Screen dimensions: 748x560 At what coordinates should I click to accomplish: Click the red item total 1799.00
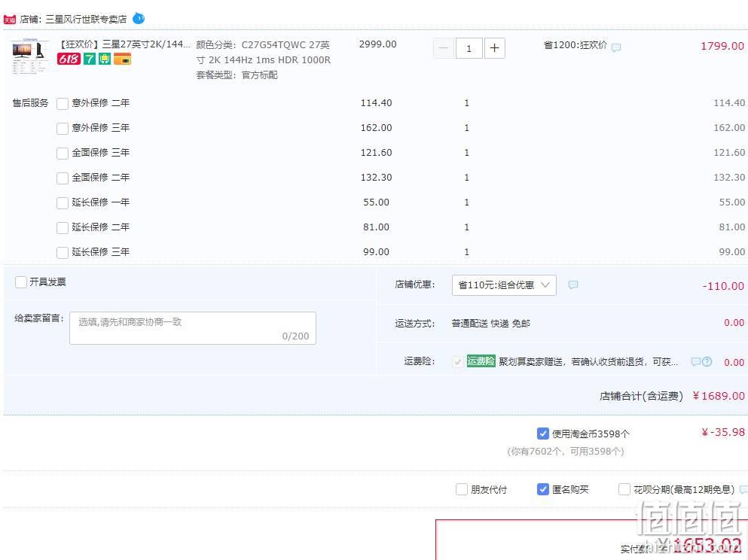pos(722,46)
